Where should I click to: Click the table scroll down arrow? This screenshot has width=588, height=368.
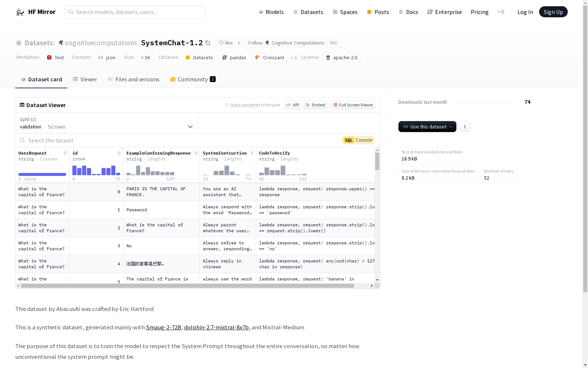[x=377, y=280]
